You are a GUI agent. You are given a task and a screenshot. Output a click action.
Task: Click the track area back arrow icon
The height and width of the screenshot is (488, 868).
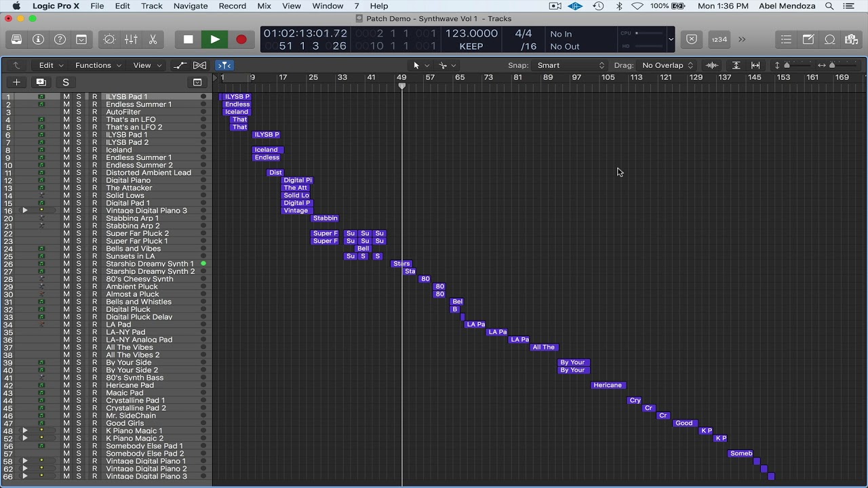[16, 65]
